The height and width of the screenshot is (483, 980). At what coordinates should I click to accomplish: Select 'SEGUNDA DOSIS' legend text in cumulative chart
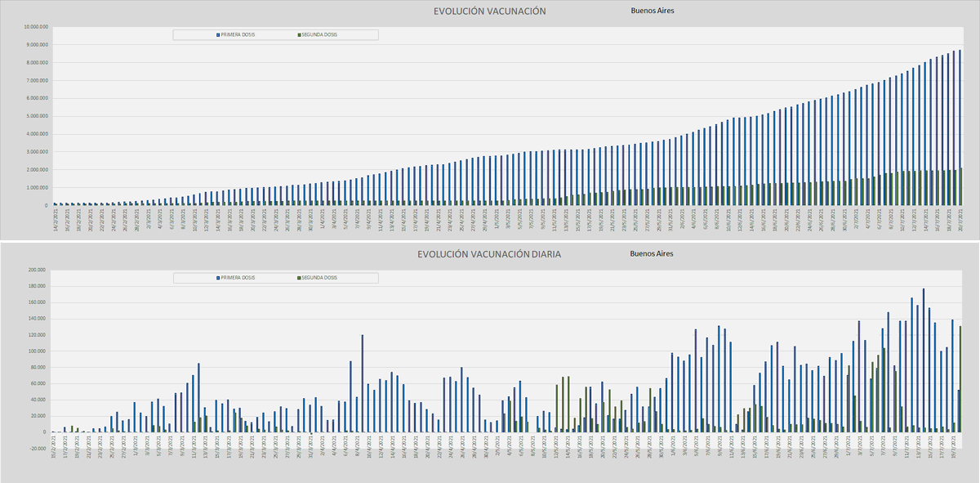tap(319, 35)
